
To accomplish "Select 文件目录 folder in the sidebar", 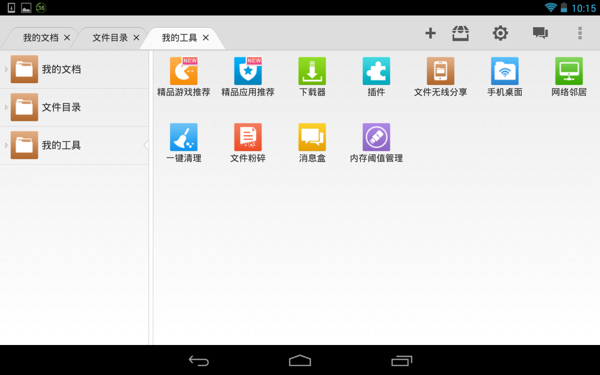I will 74,108.
